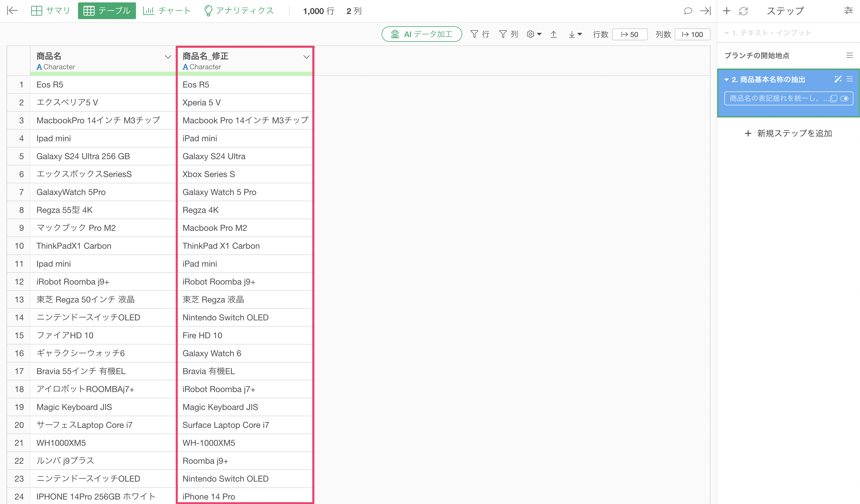Click the 行数 input field showing 50
Viewport: 860px width, 504px height.
[630, 34]
